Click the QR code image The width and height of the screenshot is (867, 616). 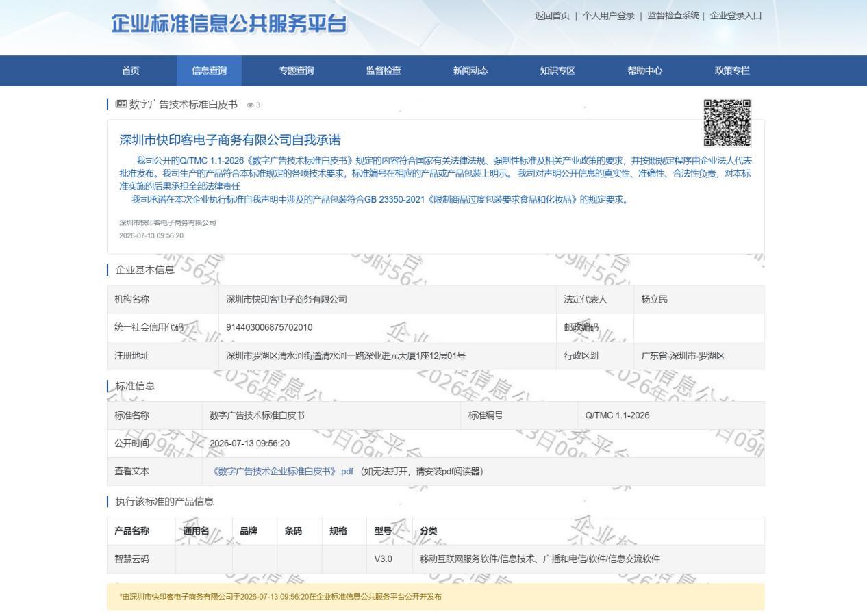pyautogui.click(x=727, y=123)
